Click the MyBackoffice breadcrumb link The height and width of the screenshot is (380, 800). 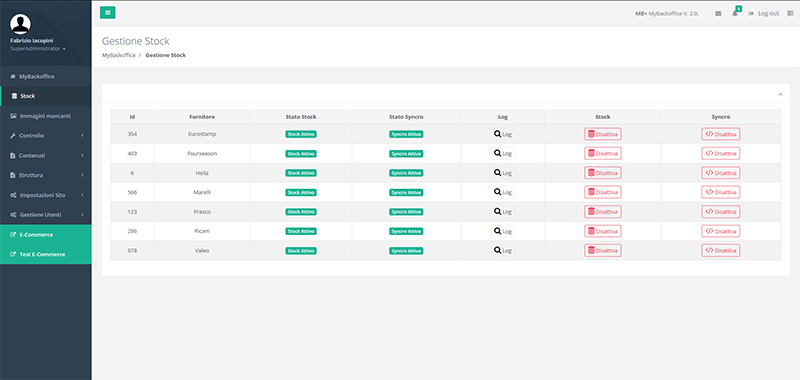point(119,55)
